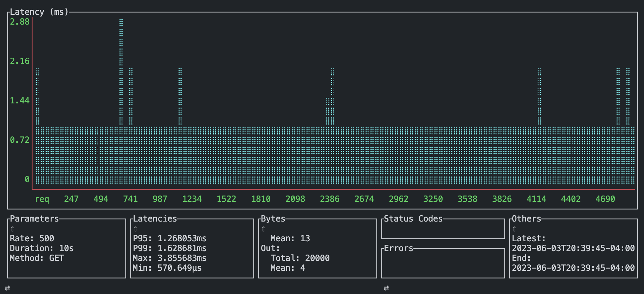Select the "Latest:" label
The width and height of the screenshot is (644, 294).
pos(529,238)
